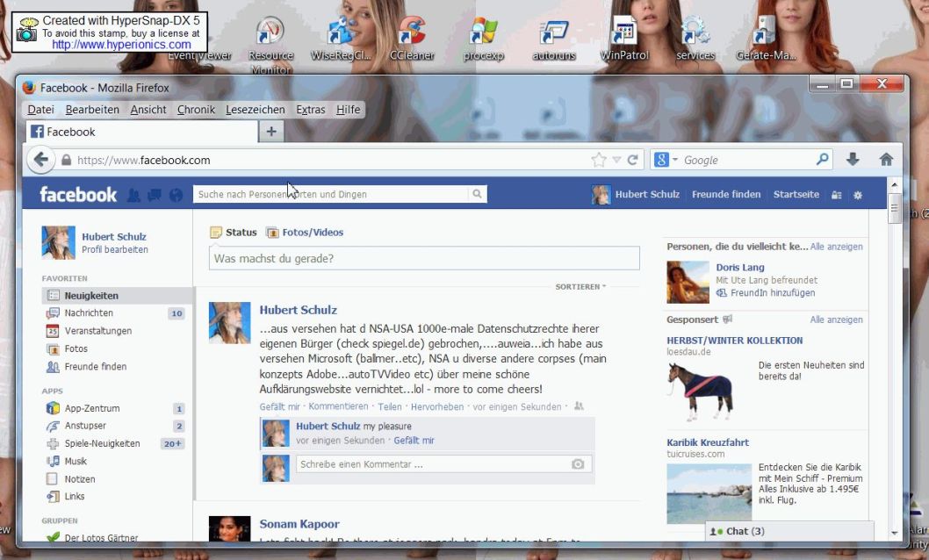Screen dimensions: 929x560
Task: Open a new tab with the plus button
Action: tap(271, 132)
